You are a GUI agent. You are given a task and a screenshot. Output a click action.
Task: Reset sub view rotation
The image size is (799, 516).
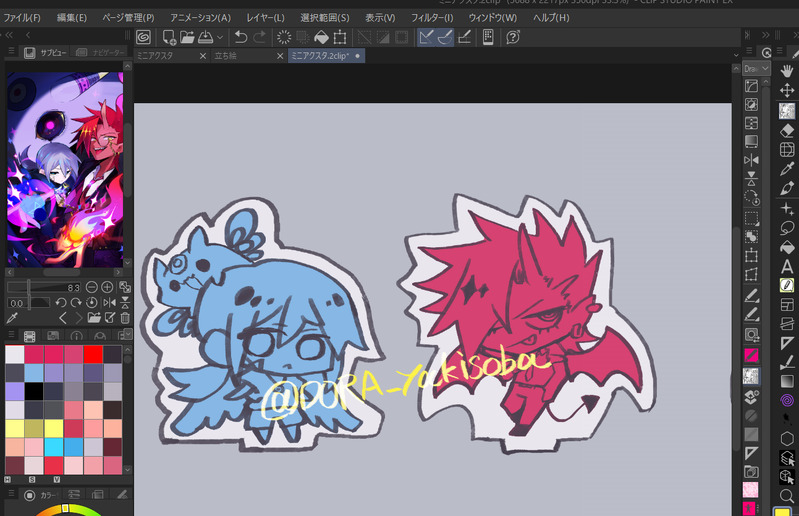(x=92, y=303)
